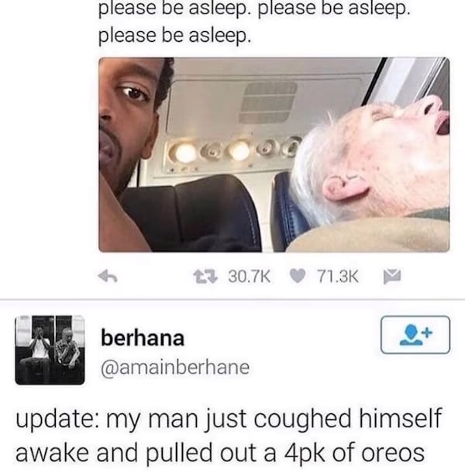This screenshot has height=476, width=465.
Task: Click the blue person silhouette in follow button
Action: tap(411, 335)
